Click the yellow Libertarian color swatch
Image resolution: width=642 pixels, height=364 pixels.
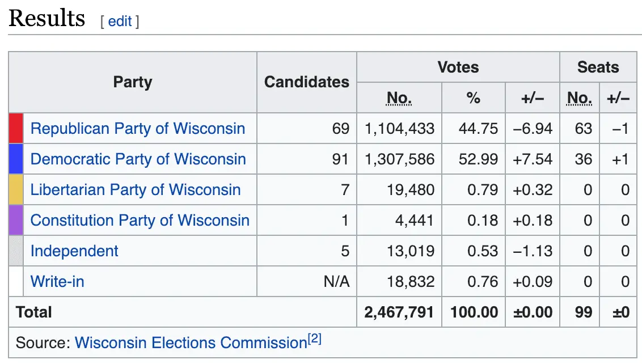point(16,189)
